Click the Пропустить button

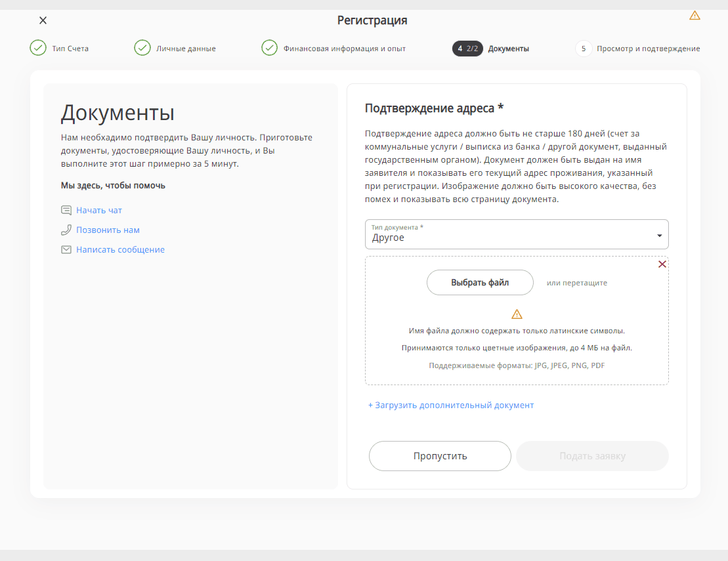(440, 456)
